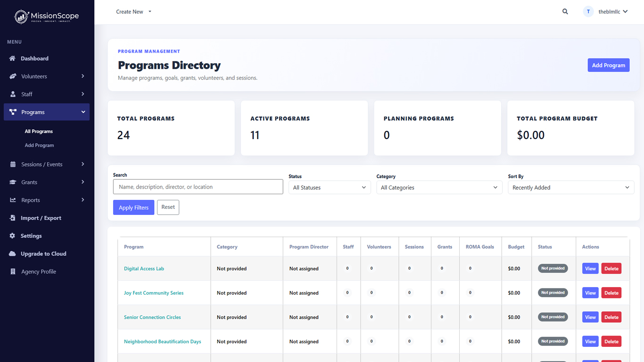
Task: Click the Total Programs count 24
Action: coord(124,135)
